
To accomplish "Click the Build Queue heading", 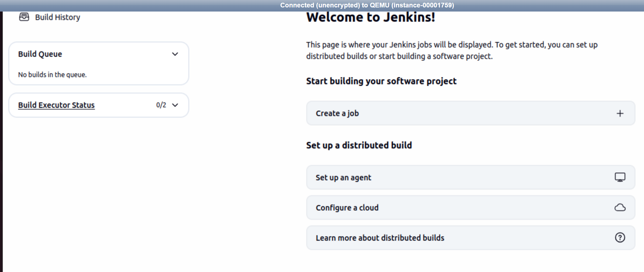I will pos(40,54).
